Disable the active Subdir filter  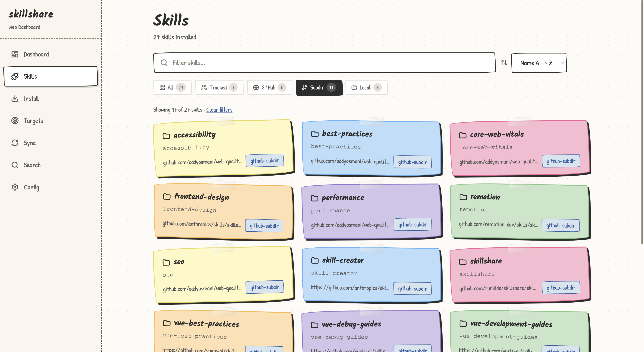pyautogui.click(x=319, y=87)
